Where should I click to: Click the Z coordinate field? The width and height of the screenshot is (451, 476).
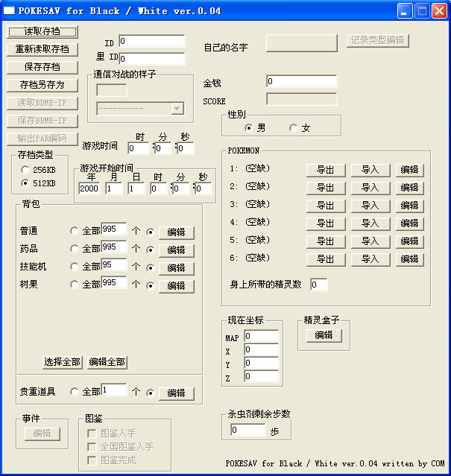(x=261, y=376)
